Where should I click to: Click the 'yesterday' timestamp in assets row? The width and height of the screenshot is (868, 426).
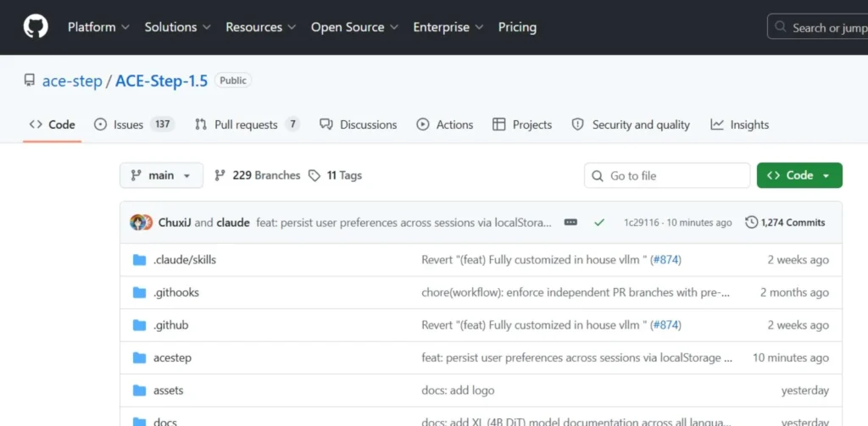(805, 390)
